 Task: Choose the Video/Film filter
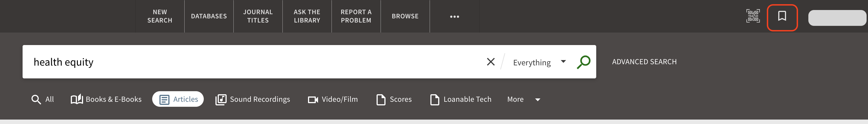[333, 99]
